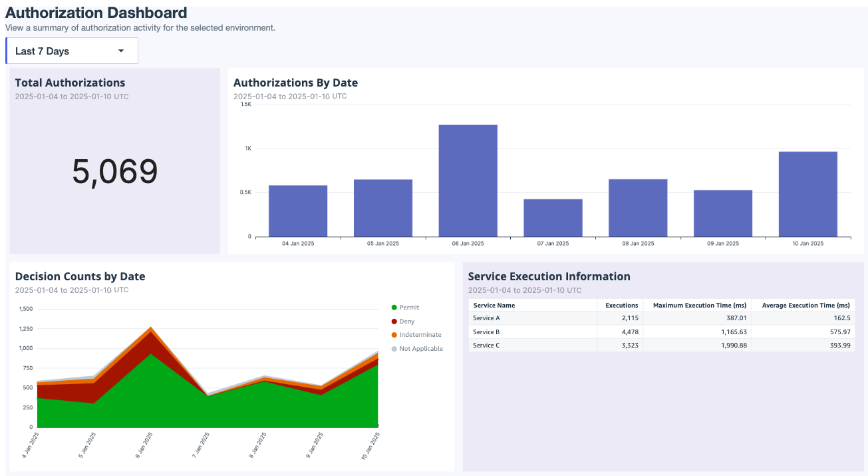Select the Service A row name
The height and width of the screenshot is (476, 868).
(x=486, y=318)
